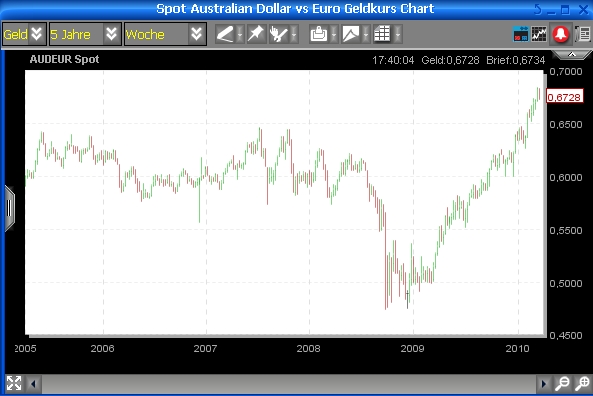
Task: Click the 17:40:04 timestamp
Action: pos(393,60)
